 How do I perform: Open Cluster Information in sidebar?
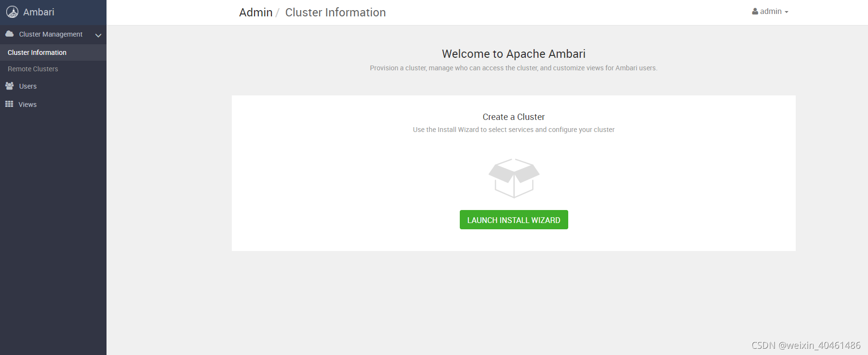(x=53, y=53)
